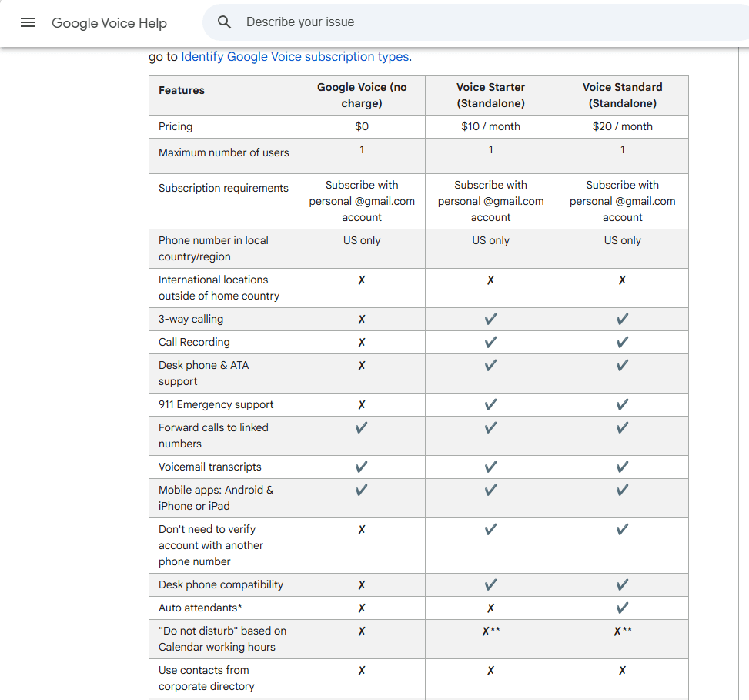
Task: Select the 'Voice Starter (Standalone)' column header
Action: click(x=490, y=95)
